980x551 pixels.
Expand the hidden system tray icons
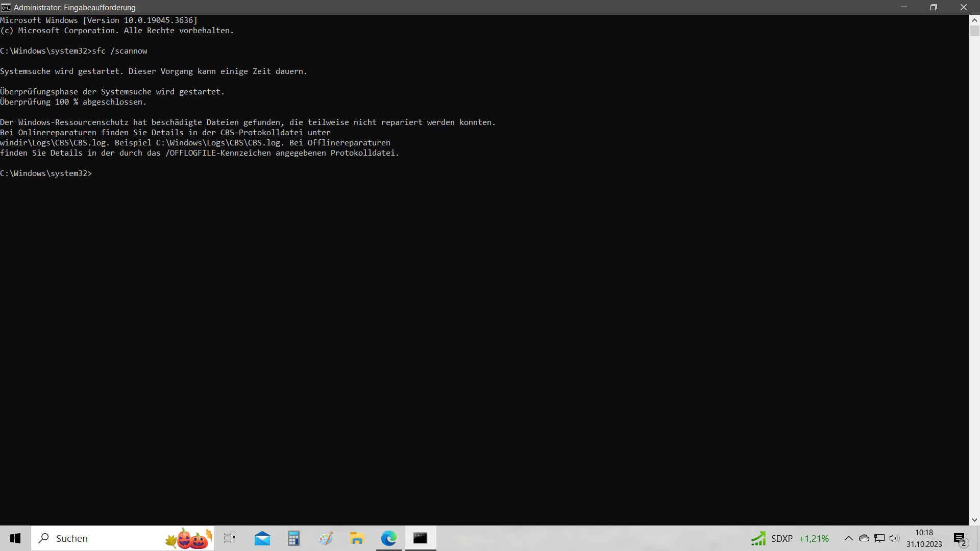pyautogui.click(x=848, y=538)
